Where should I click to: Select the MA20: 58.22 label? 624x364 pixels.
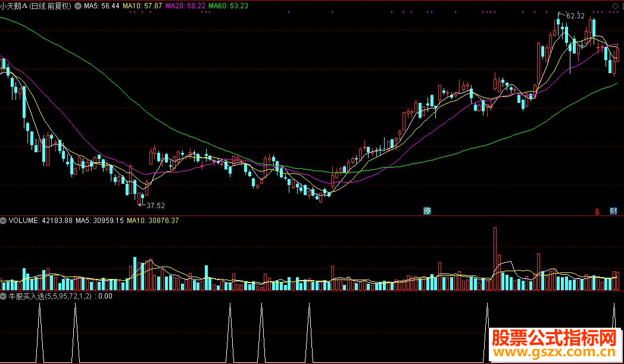[185, 6]
